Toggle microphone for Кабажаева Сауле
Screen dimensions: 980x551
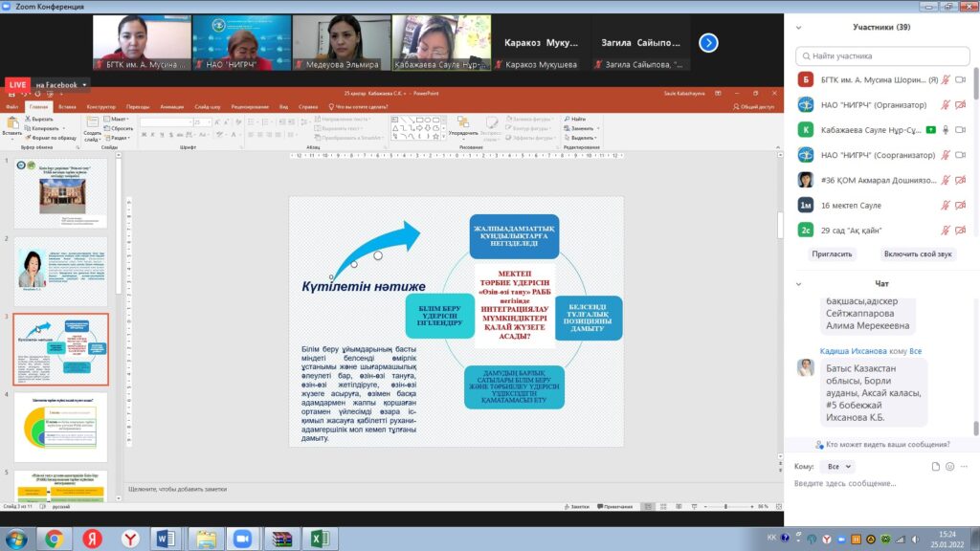[946, 130]
